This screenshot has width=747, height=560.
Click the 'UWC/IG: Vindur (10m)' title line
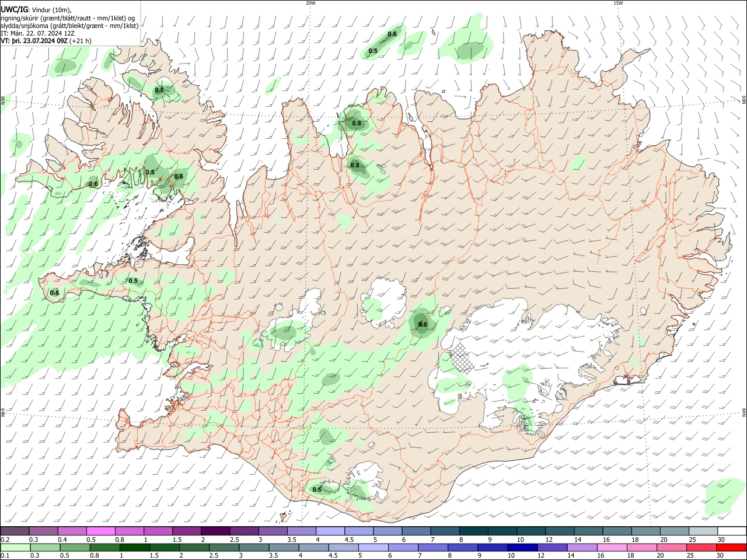pyautogui.click(x=36, y=9)
